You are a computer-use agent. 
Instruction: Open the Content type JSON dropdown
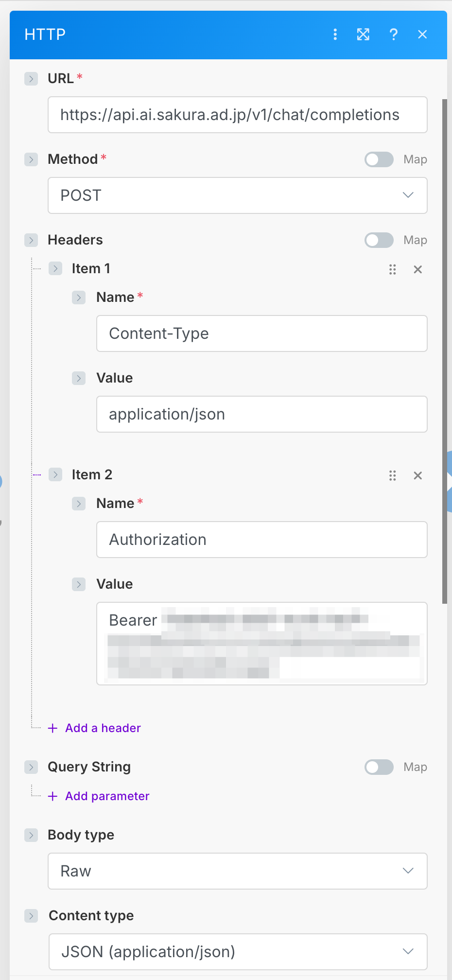click(238, 952)
